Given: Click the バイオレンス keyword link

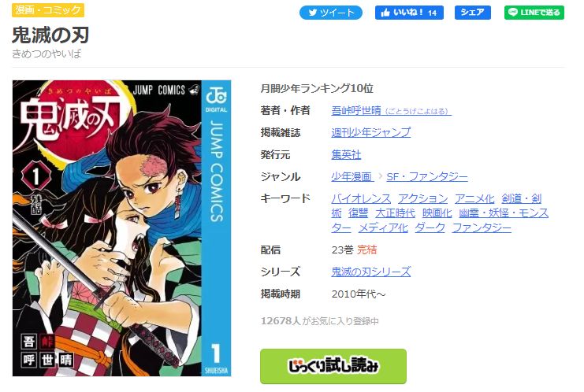Looking at the screenshot, I should click(x=361, y=198).
